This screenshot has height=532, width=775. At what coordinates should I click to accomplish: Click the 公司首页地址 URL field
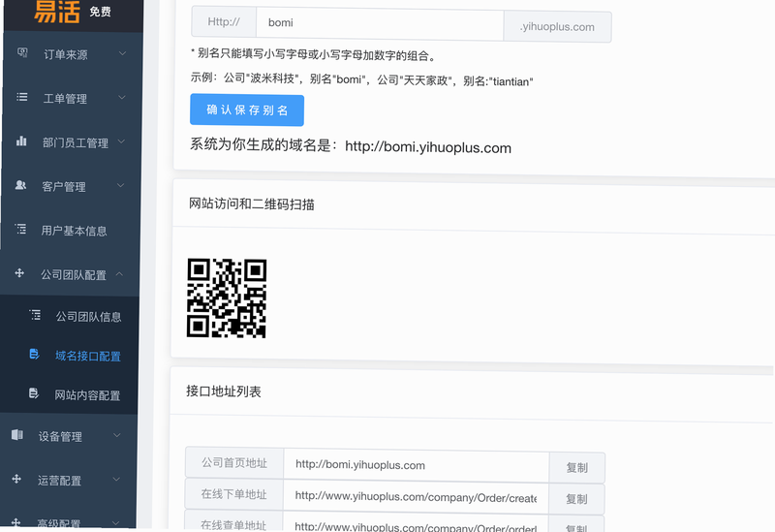point(417,465)
